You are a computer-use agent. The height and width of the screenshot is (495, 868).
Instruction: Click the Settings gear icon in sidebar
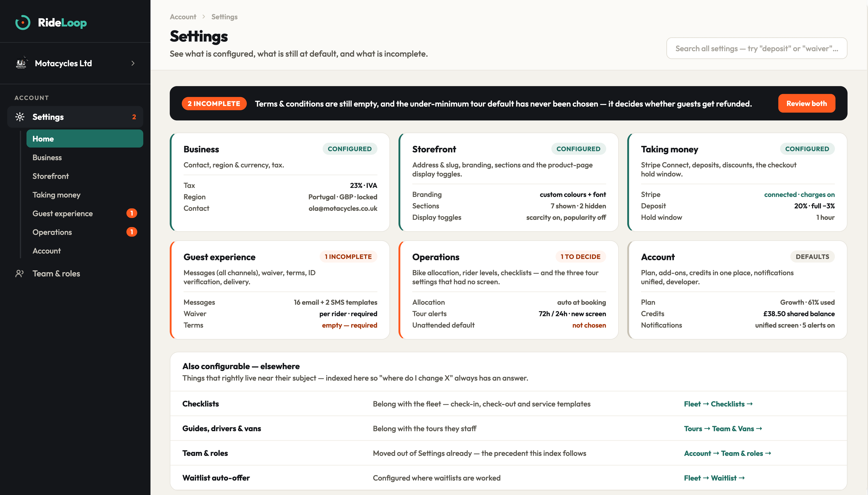(x=20, y=117)
